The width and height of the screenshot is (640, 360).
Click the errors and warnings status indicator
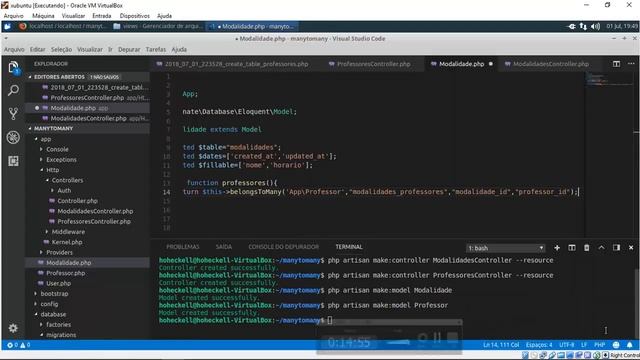[x=19, y=345]
